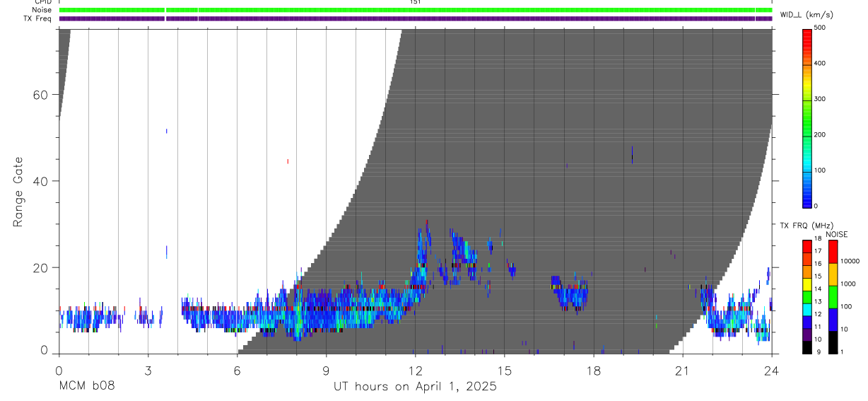868x401 pixels.
Task: Click the green swatch of the NOISE legend
Action: (x=833, y=296)
